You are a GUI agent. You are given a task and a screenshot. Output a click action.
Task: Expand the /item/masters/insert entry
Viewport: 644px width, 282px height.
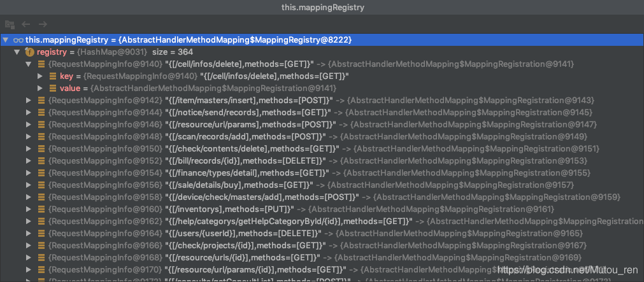tap(28, 101)
